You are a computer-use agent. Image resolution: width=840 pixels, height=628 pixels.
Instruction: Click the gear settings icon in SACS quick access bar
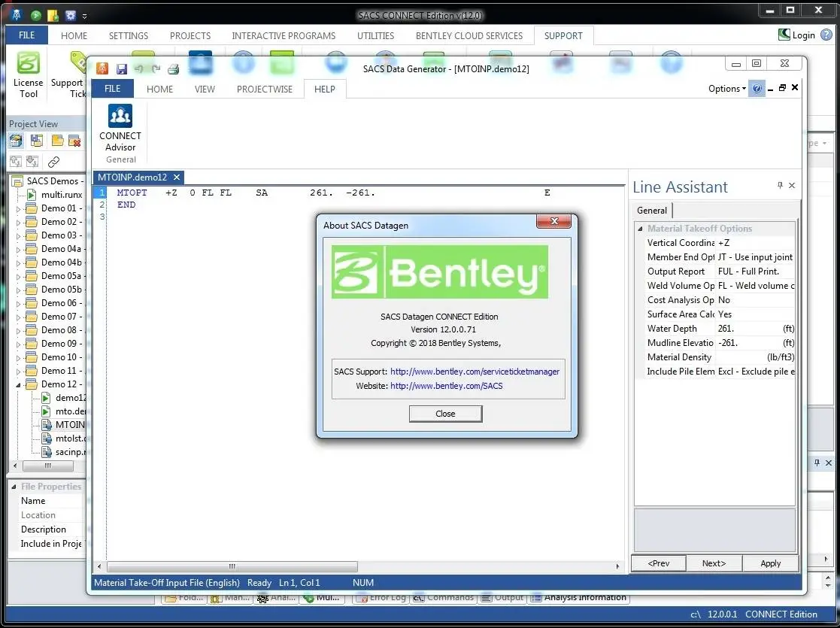(70, 15)
